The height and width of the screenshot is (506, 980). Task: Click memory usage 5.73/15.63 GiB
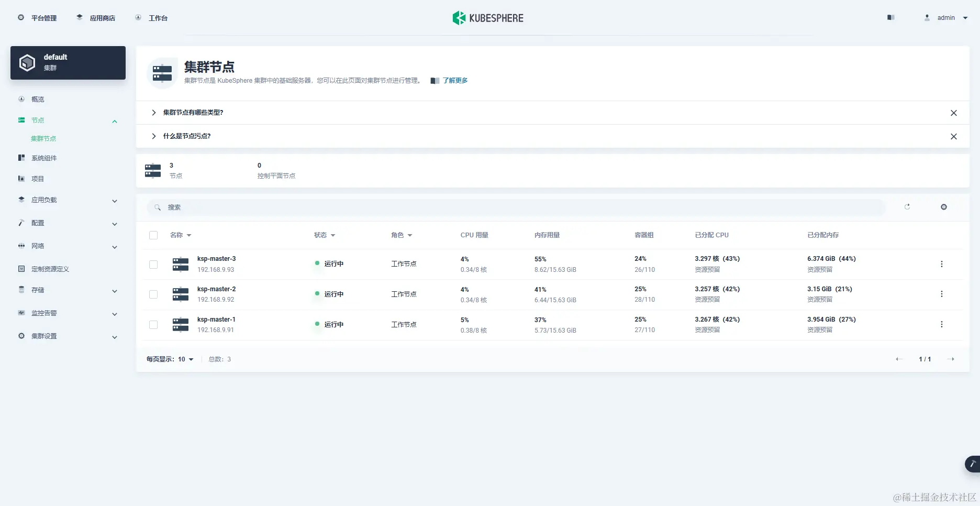tap(555, 331)
